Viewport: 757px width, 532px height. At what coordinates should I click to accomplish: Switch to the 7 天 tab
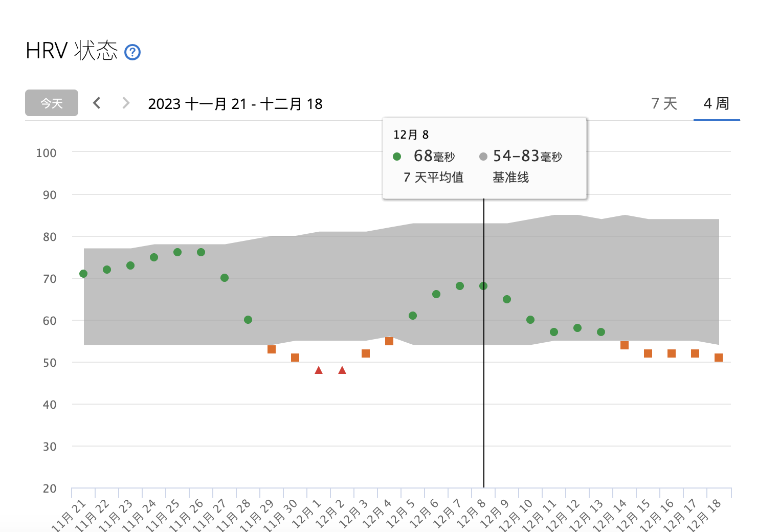click(x=664, y=104)
